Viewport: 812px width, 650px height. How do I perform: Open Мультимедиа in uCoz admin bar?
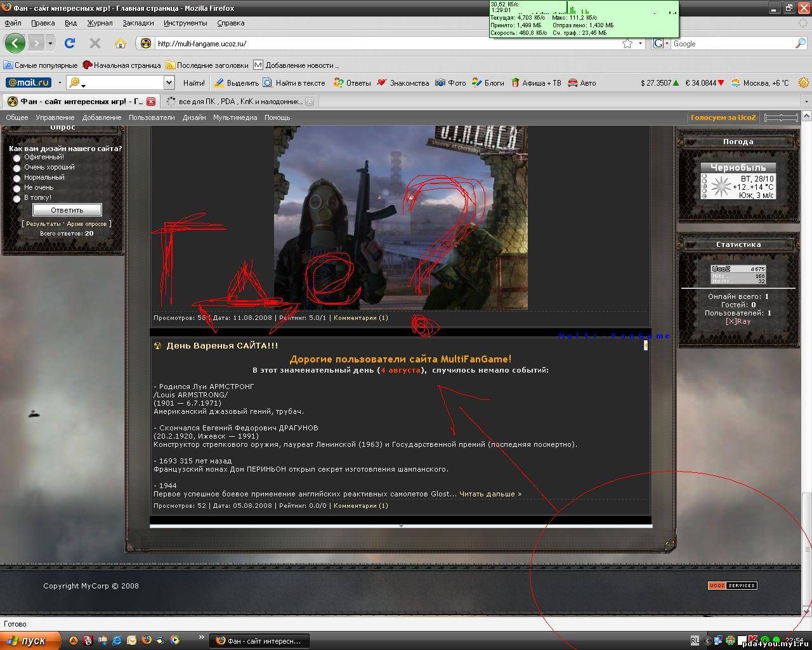pyautogui.click(x=235, y=117)
